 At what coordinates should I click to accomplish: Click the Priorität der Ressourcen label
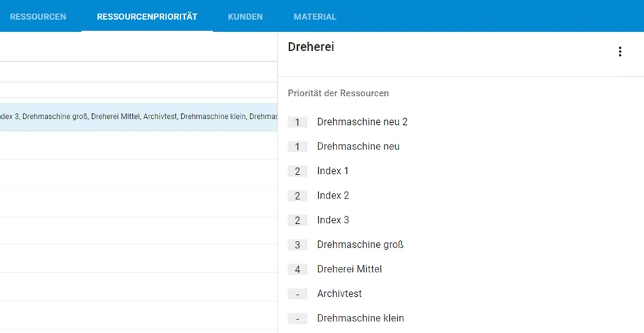point(339,93)
